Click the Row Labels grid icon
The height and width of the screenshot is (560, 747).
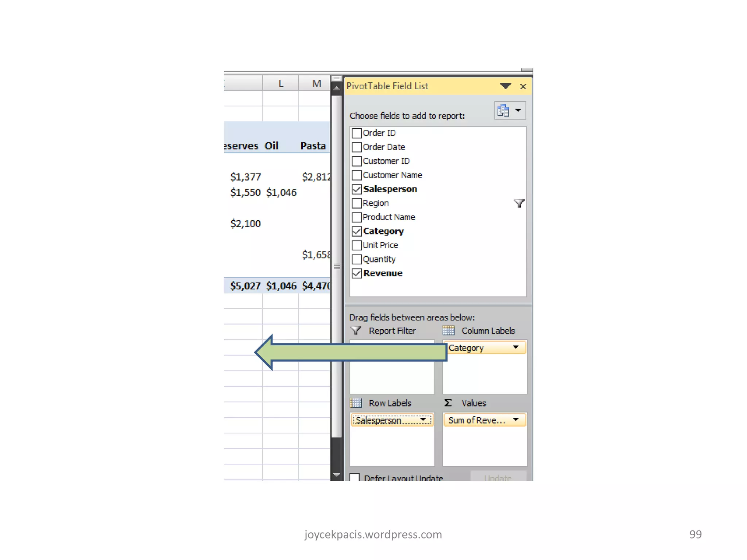click(356, 403)
